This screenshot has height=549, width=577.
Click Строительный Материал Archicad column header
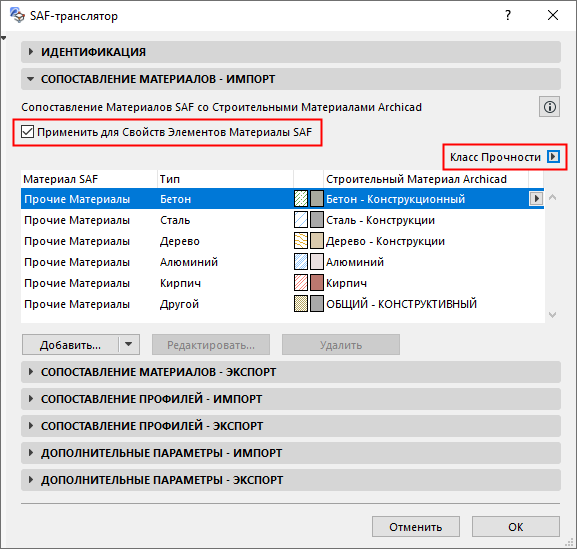click(x=426, y=179)
